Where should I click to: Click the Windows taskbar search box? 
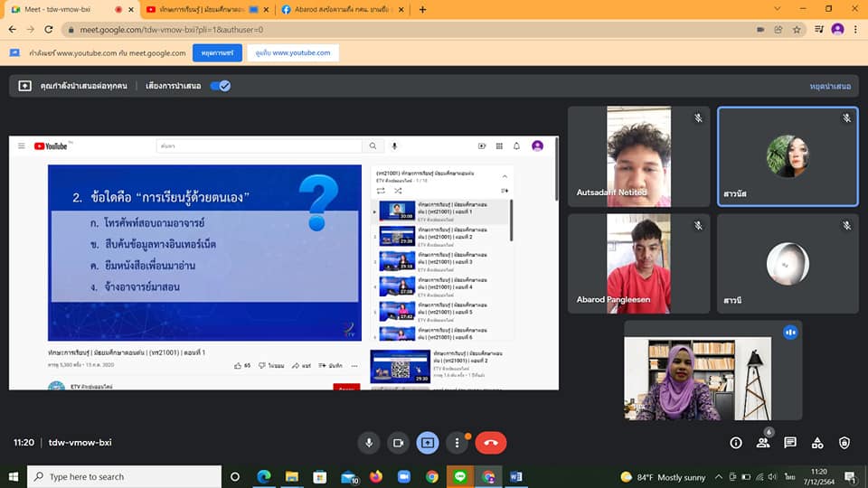point(125,476)
